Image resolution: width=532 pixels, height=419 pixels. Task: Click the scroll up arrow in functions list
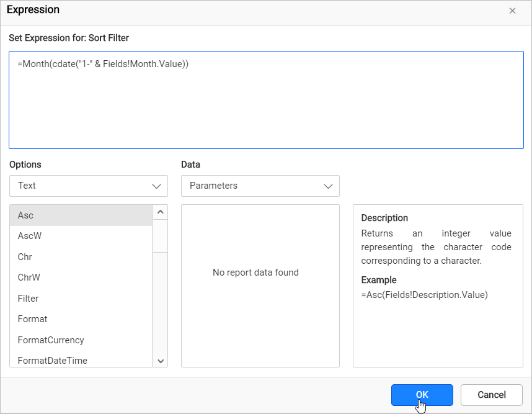160,212
